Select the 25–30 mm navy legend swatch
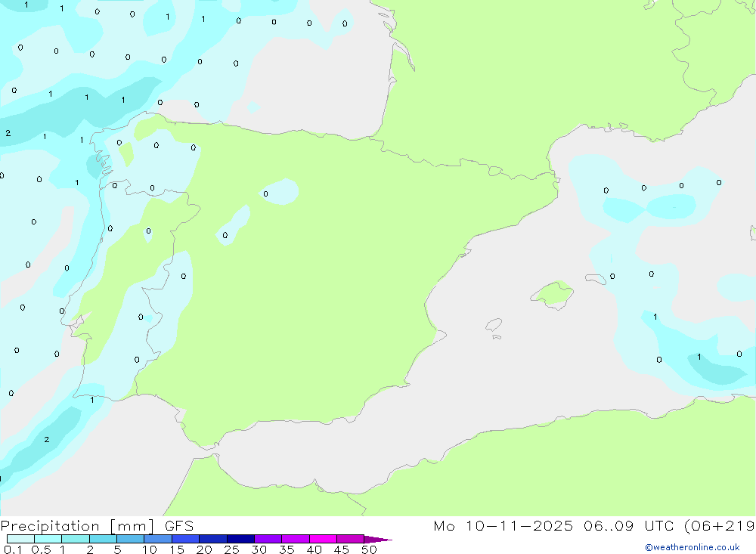Screen dimensions: 756x554 240,539
